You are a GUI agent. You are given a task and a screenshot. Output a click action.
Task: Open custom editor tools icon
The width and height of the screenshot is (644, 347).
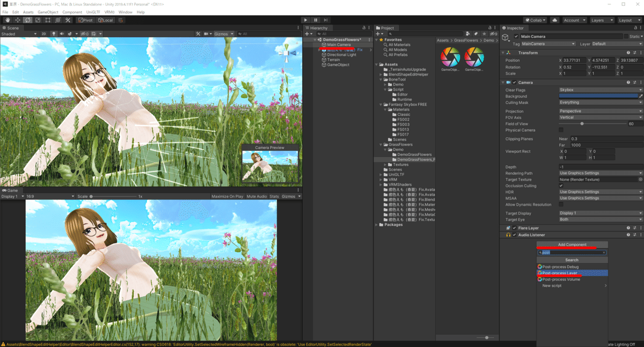pos(68,20)
